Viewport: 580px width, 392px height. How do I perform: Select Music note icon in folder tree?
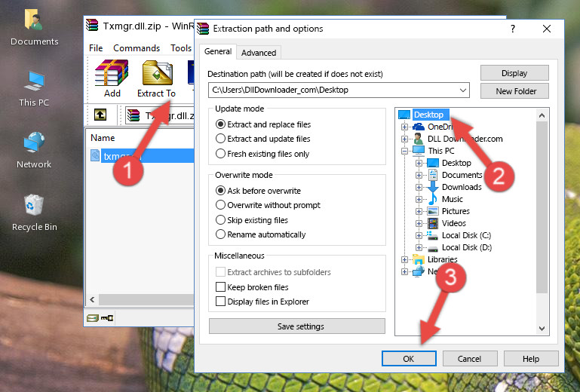point(433,199)
